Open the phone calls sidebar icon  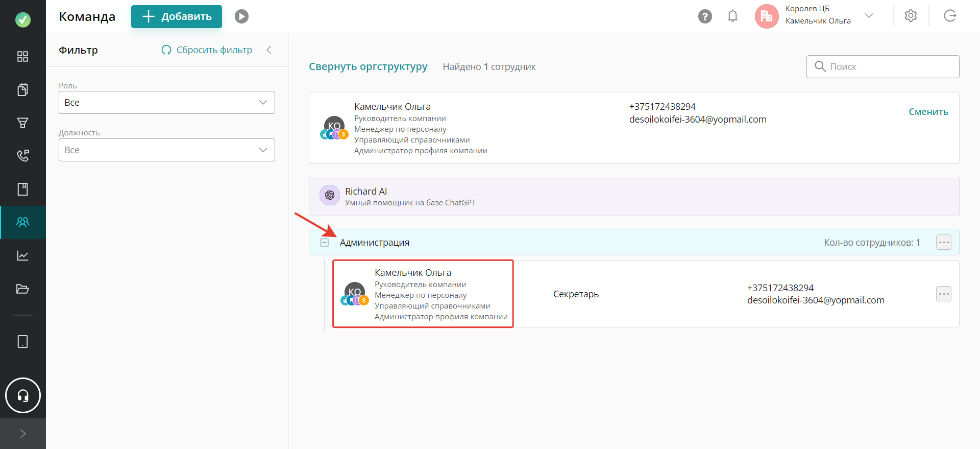(23, 156)
